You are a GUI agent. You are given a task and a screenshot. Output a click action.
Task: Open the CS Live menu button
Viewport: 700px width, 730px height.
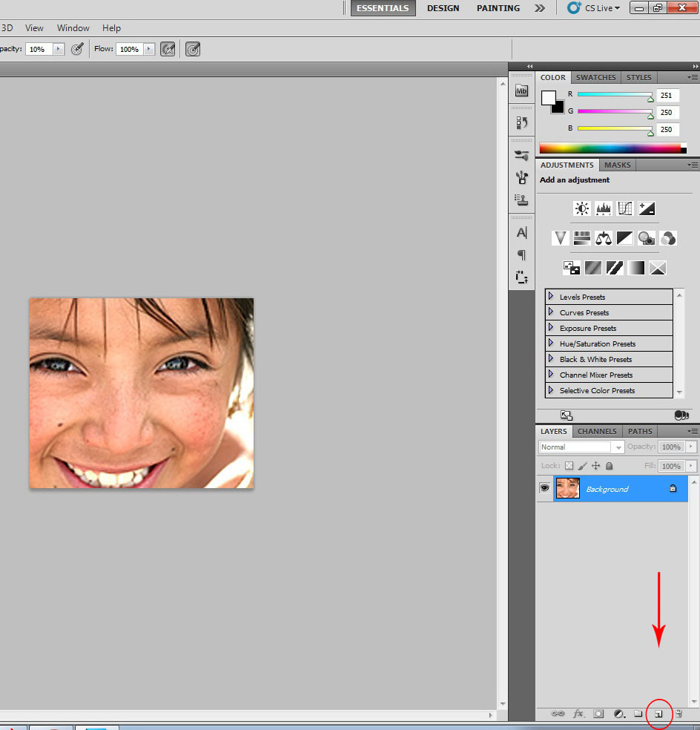click(x=593, y=8)
